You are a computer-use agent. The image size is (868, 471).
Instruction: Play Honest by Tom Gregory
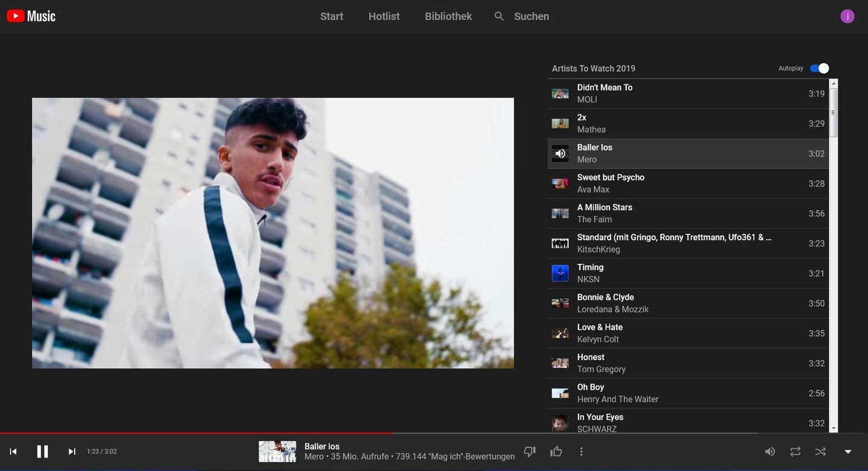688,363
